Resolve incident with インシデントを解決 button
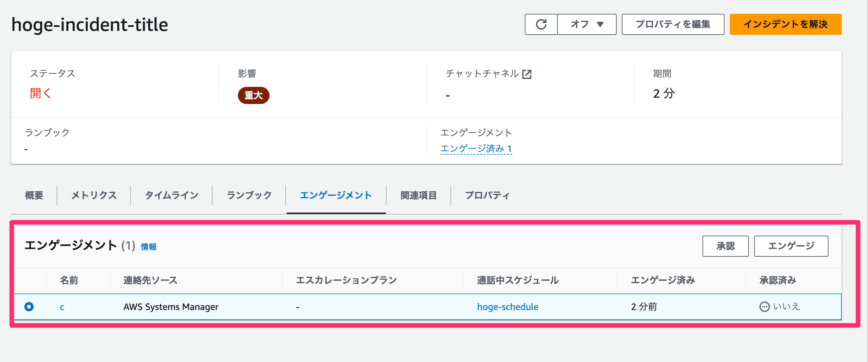Image resolution: width=868 pixels, height=362 pixels. pyautogui.click(x=785, y=24)
